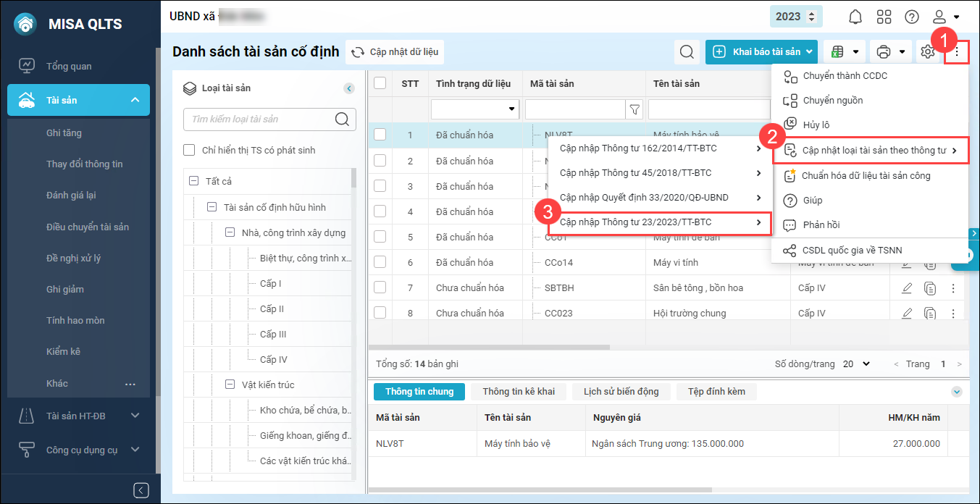Click the edit pencil icon in row 7

[x=907, y=288]
